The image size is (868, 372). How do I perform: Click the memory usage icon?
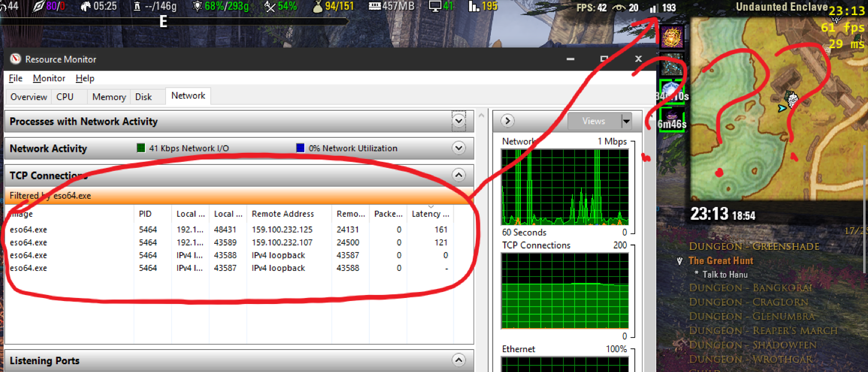pyautogui.click(x=374, y=7)
